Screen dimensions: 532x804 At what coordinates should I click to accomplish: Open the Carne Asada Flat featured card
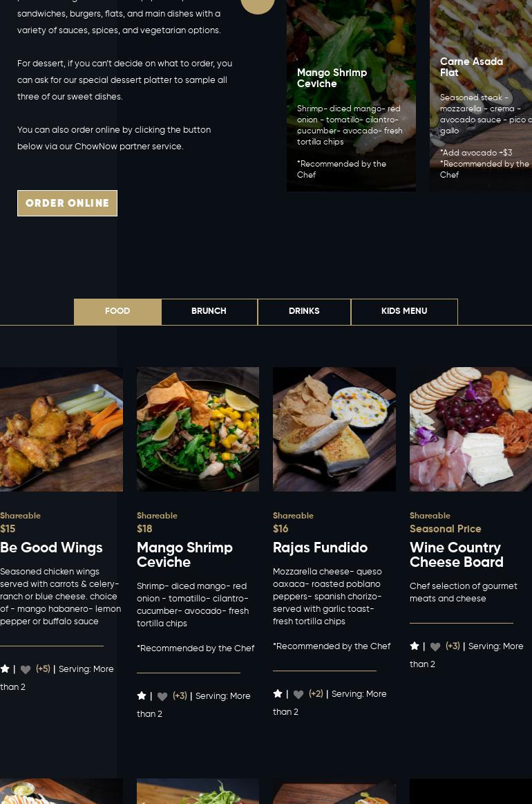pos(481,95)
